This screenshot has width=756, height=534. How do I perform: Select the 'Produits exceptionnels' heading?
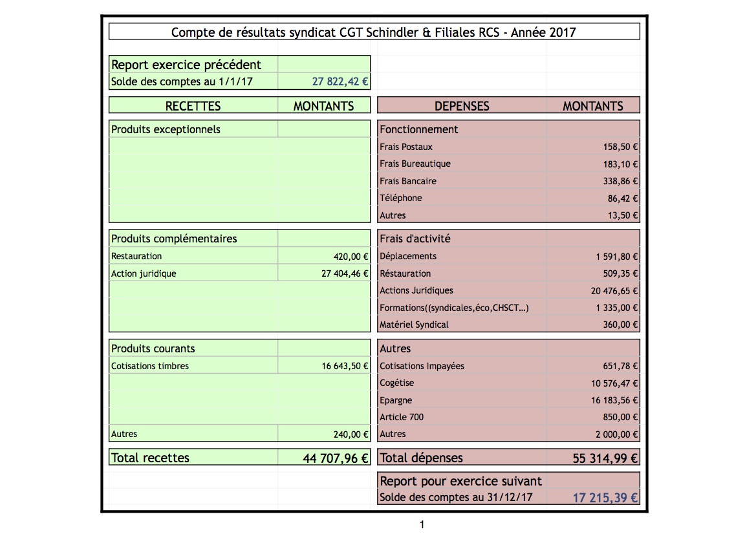tap(166, 129)
